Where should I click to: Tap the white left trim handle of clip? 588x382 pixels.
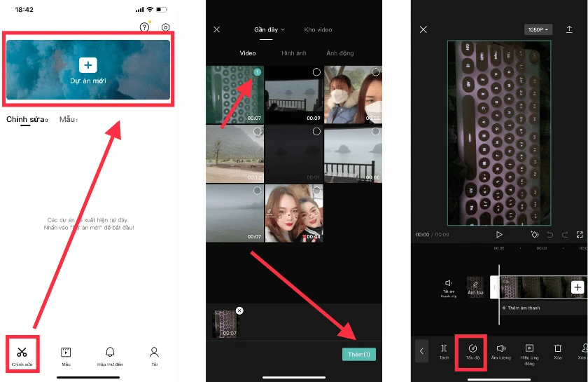click(495, 287)
